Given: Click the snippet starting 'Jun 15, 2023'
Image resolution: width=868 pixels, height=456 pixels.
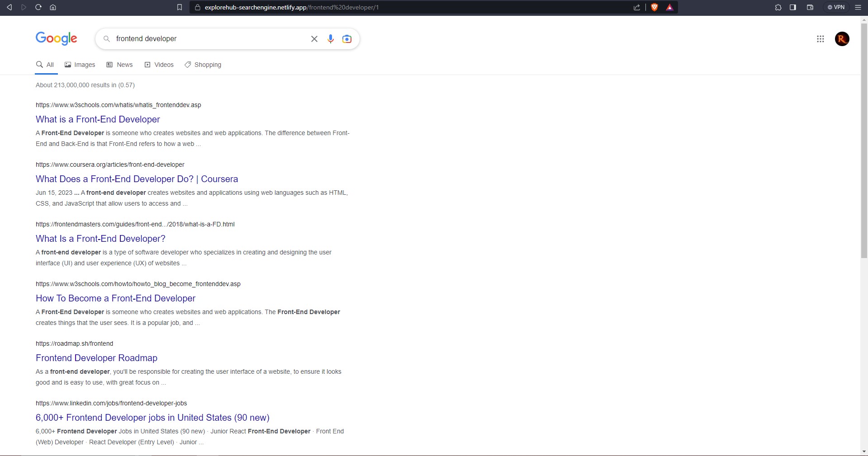Looking at the screenshot, I should (x=192, y=198).
